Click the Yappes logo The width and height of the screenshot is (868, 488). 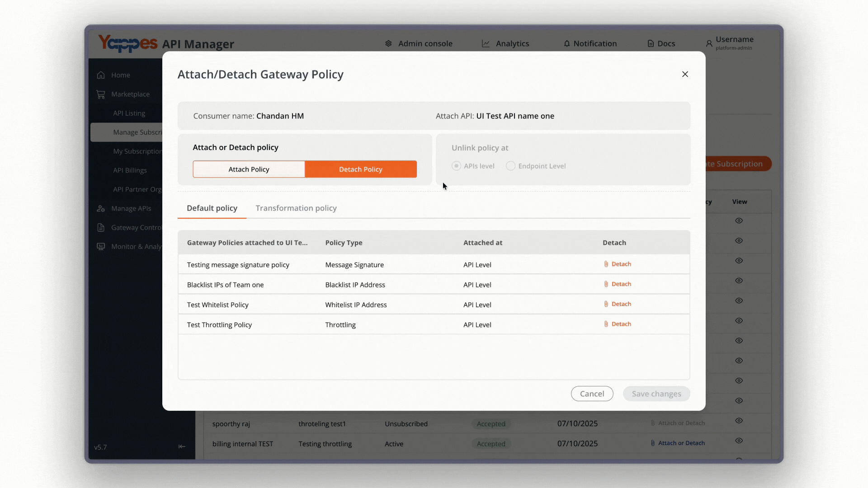click(x=128, y=43)
